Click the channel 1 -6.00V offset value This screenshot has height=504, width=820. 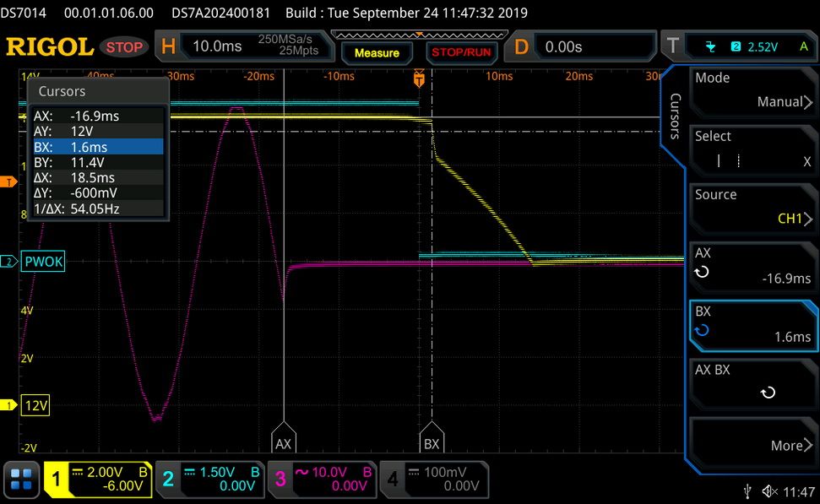click(122, 486)
